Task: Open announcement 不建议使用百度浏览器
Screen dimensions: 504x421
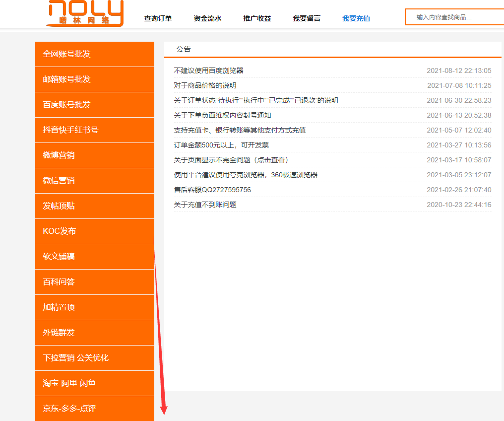Action: (x=208, y=70)
